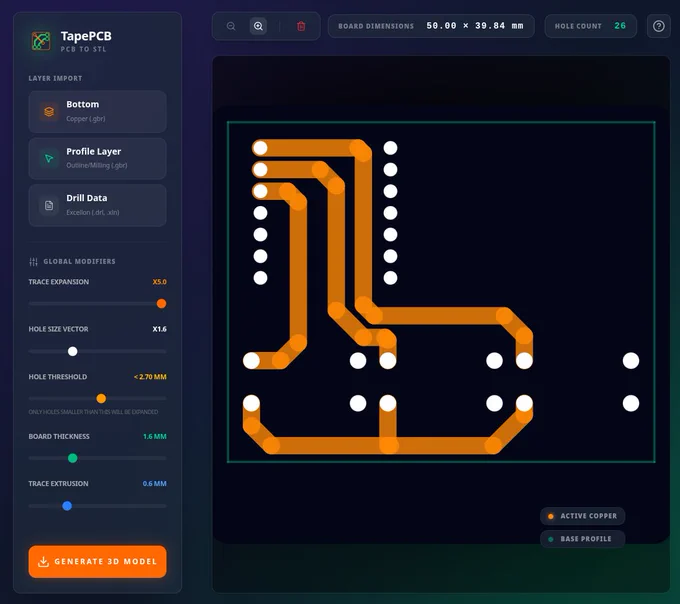Click the Hole Count 26 readout
Viewport: 680px width, 604px height.
pos(591,26)
